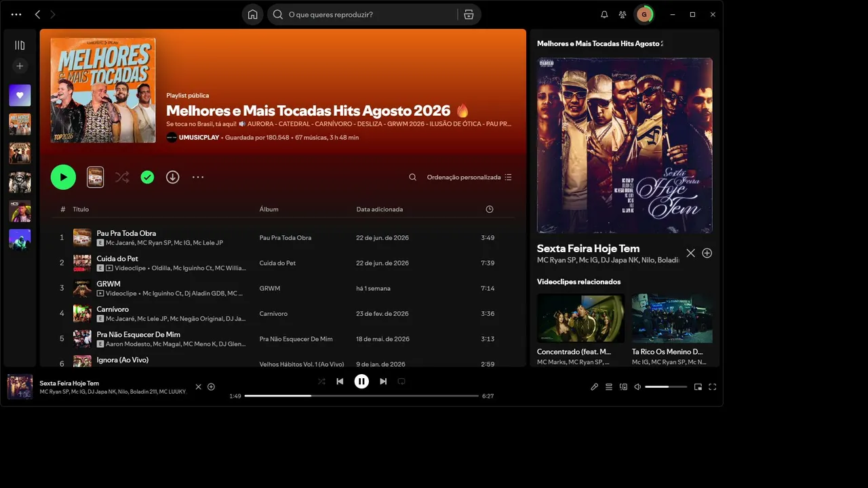Viewport: 868px width, 488px height.
Task: Add current song via bottom bar plus
Action: (x=211, y=387)
